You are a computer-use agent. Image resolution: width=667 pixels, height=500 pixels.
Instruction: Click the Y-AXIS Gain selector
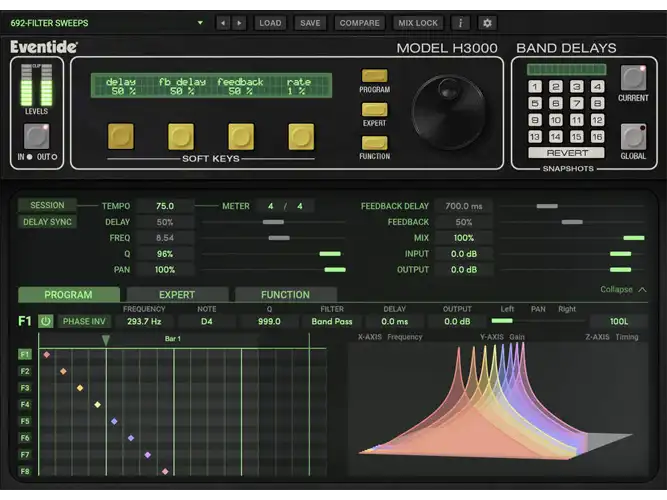[x=502, y=337]
